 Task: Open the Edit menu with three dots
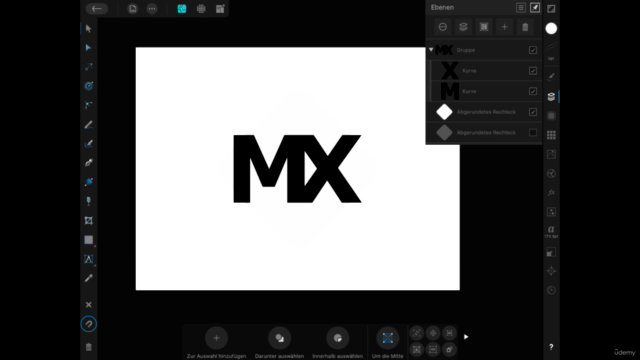coord(152,9)
